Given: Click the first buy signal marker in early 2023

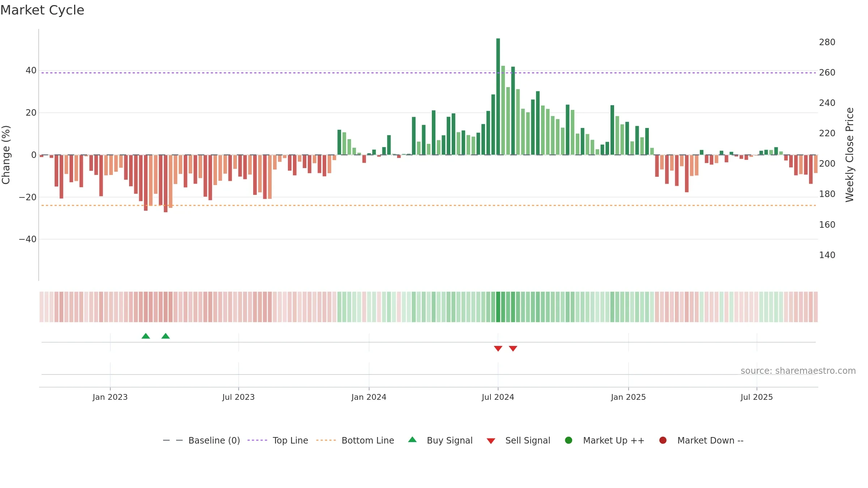Looking at the screenshot, I should point(146,336).
